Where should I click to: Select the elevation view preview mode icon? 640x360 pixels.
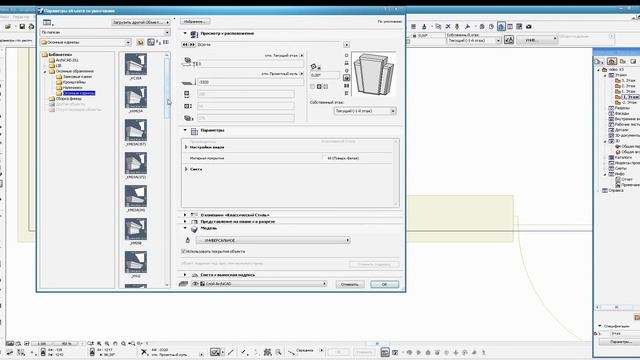pyautogui.click(x=347, y=63)
